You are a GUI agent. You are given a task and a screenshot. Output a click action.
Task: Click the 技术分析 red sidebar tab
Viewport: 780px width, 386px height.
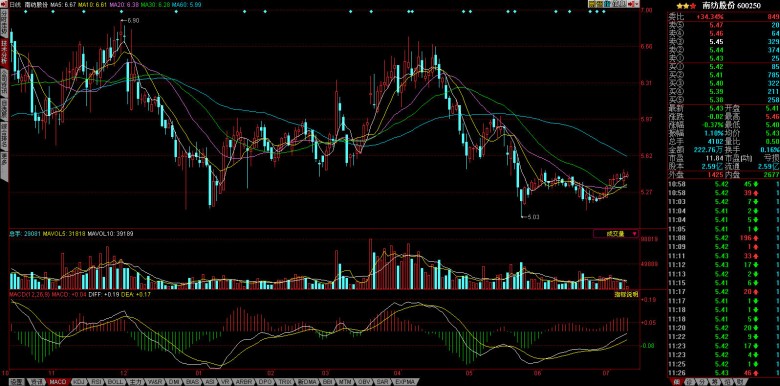click(x=4, y=53)
